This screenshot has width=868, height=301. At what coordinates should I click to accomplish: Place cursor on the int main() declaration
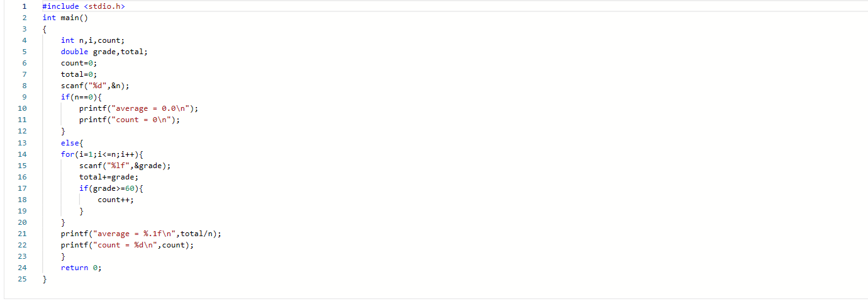[x=65, y=18]
